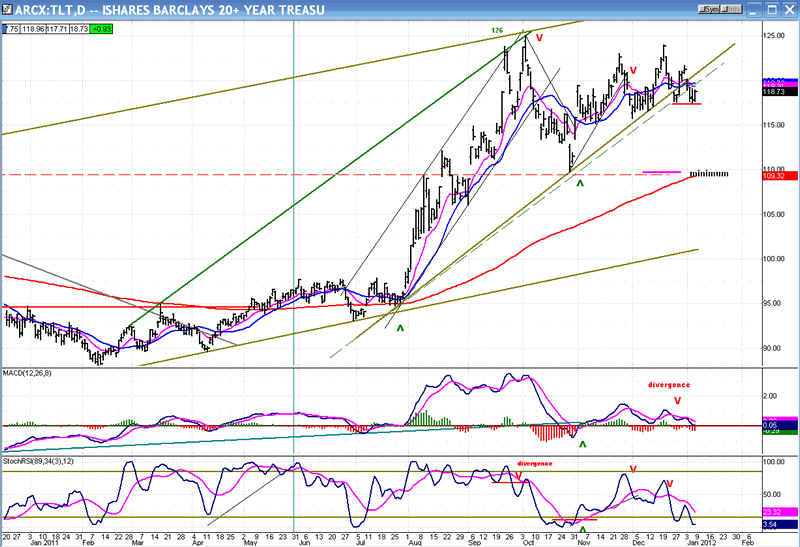This screenshot has width=800, height=547.
Task: Close the TLT chart window
Action: click(788, 9)
